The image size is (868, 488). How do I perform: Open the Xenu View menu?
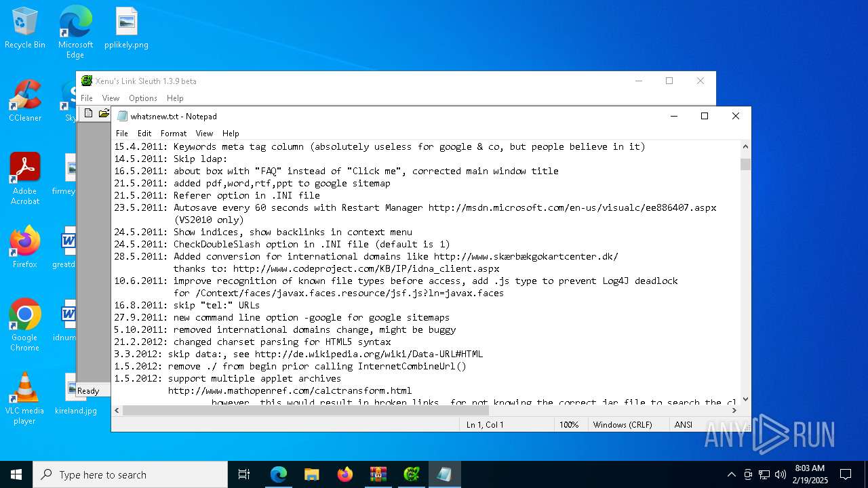pyautogui.click(x=111, y=98)
